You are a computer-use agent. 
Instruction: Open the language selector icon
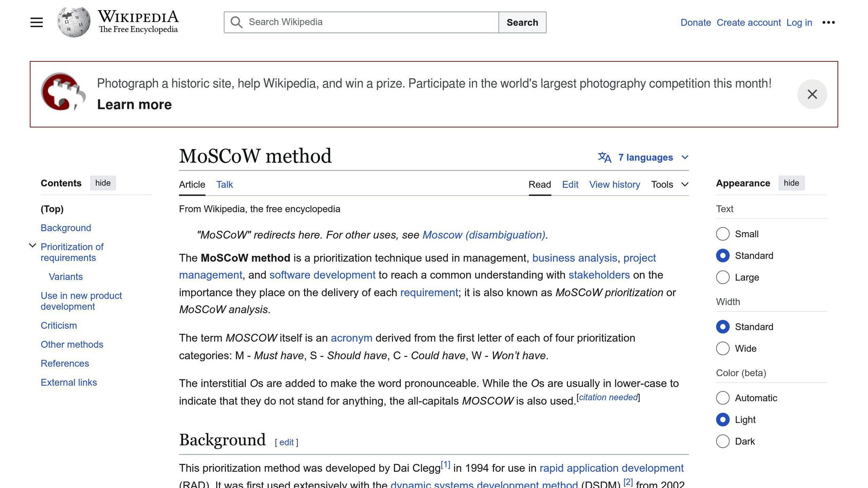(604, 157)
